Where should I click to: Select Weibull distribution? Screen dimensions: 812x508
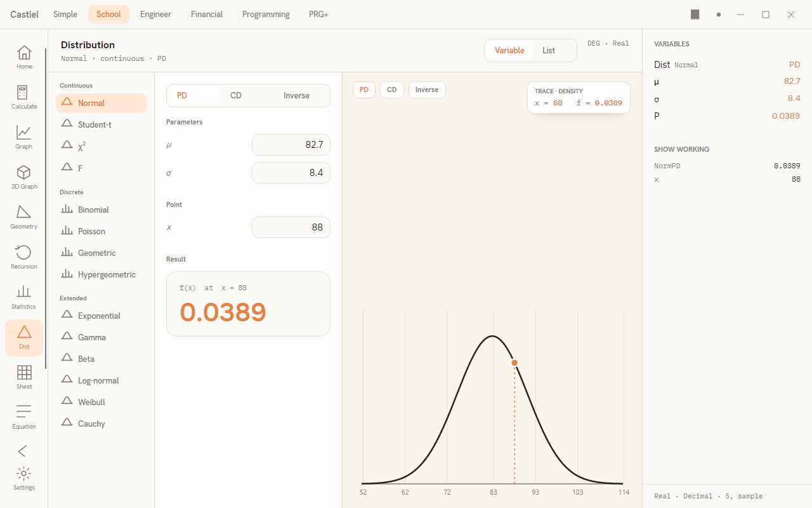101,402
